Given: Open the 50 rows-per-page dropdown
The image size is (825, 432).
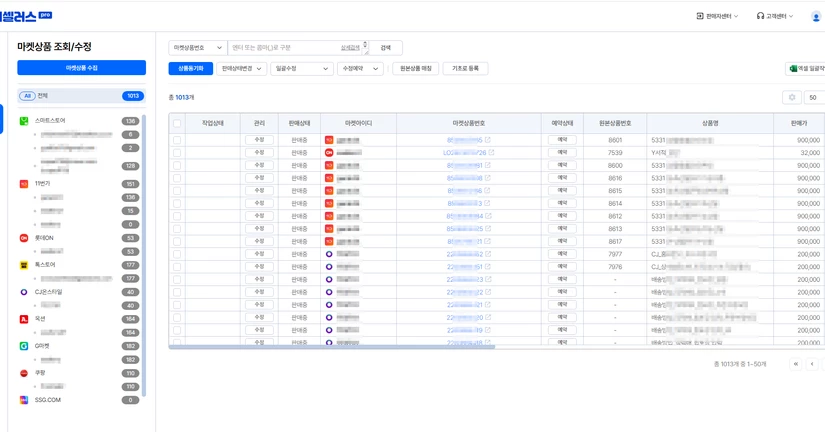Looking at the screenshot, I should [814, 97].
